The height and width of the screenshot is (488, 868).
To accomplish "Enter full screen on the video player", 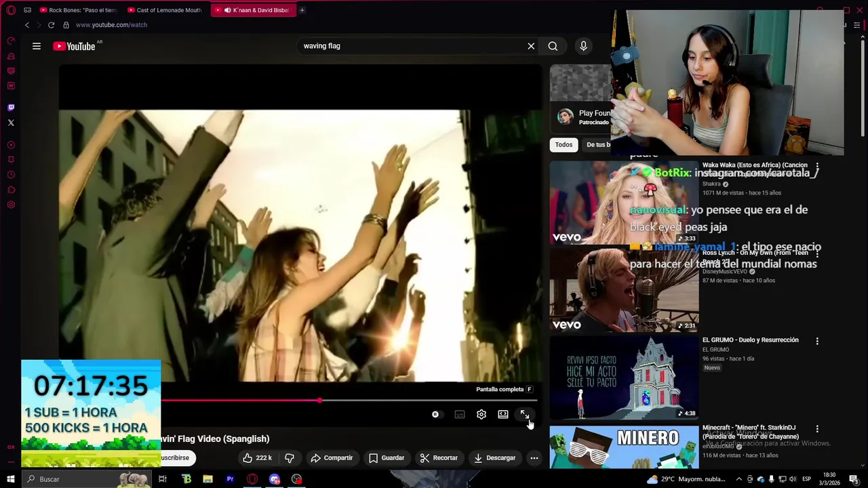I will pos(525,415).
